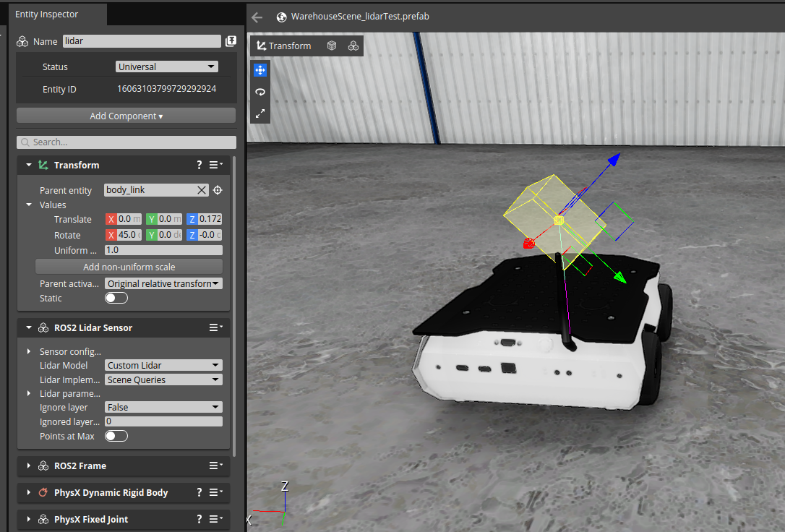
Task: Expand the ROS2 Frame component
Action: point(28,465)
